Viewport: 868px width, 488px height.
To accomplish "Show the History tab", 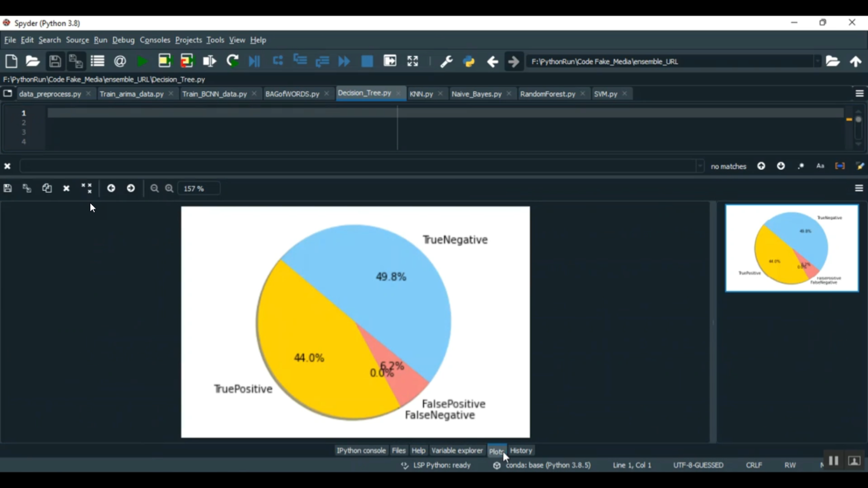I will (x=521, y=450).
